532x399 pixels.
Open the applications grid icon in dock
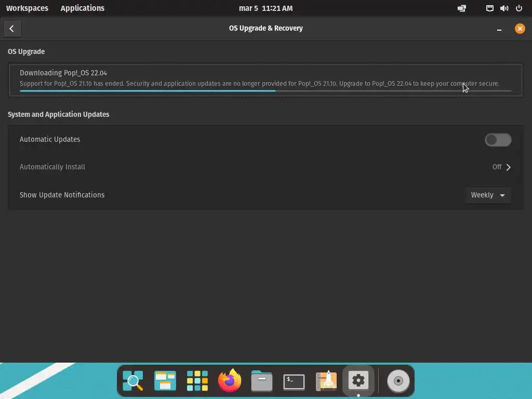[x=197, y=381]
